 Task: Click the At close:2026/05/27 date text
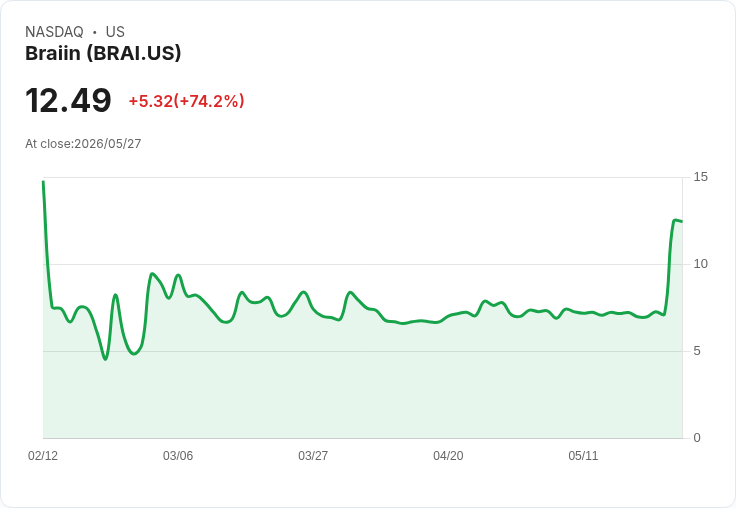83,144
